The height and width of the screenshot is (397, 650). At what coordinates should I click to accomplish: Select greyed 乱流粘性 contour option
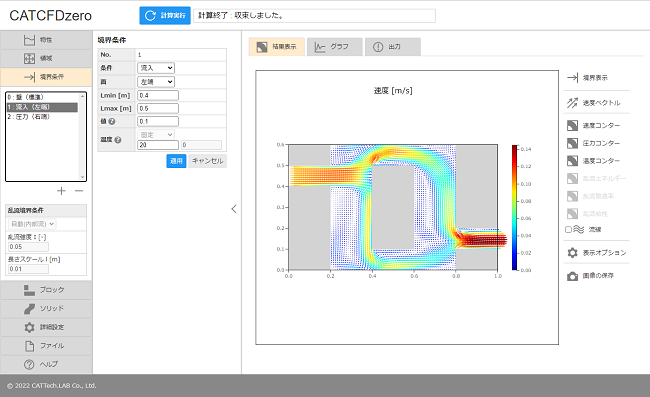tap(587, 214)
